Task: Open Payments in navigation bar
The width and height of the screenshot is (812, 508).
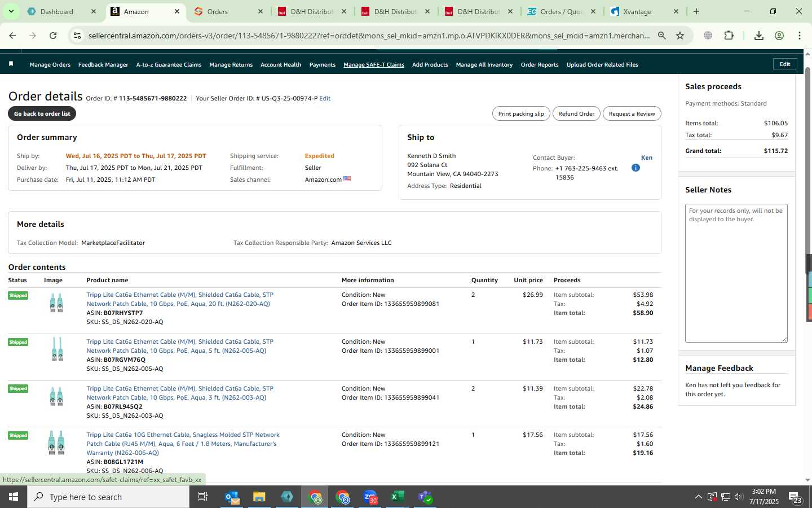Action: [323, 65]
